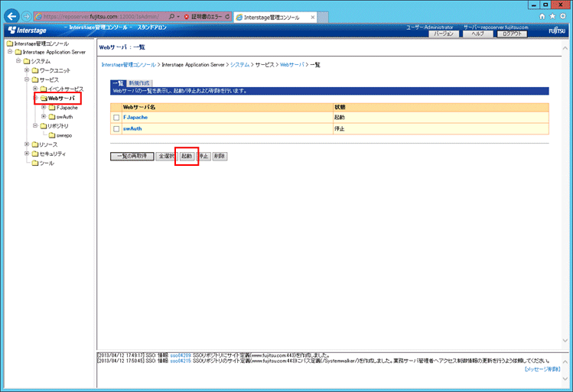Click the Webサーバ breadcrumb link
This screenshot has width=573, height=392.
(x=292, y=65)
